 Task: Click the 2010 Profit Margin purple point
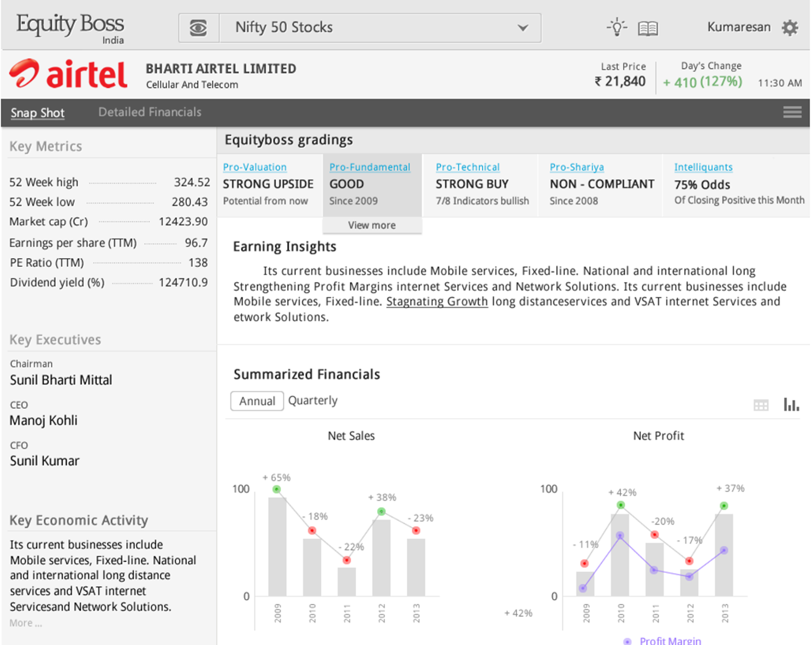point(620,536)
